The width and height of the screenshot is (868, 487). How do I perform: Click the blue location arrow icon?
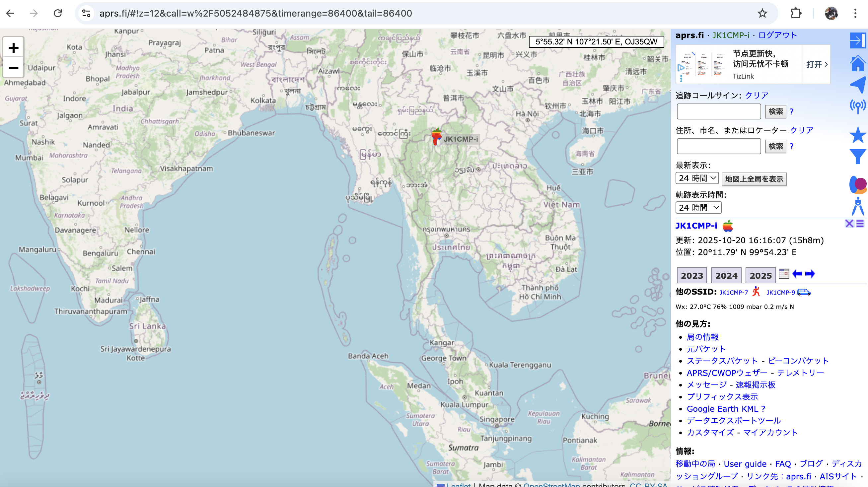857,85
